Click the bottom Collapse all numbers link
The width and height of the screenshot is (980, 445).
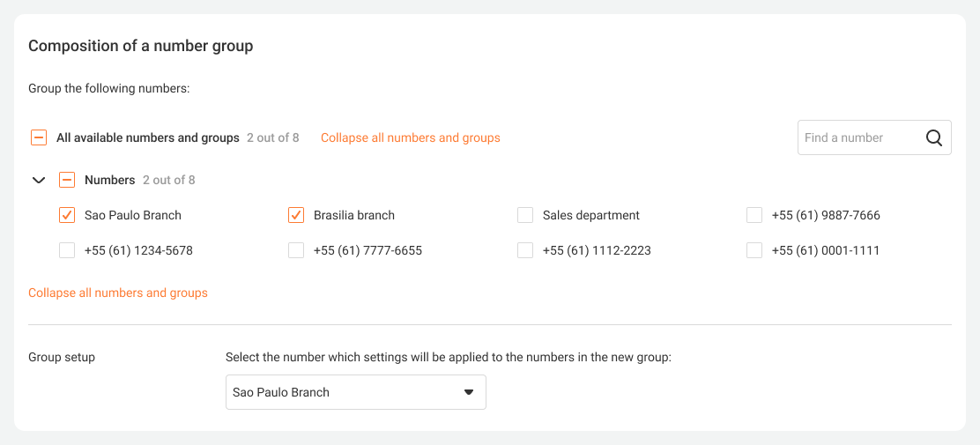(118, 293)
